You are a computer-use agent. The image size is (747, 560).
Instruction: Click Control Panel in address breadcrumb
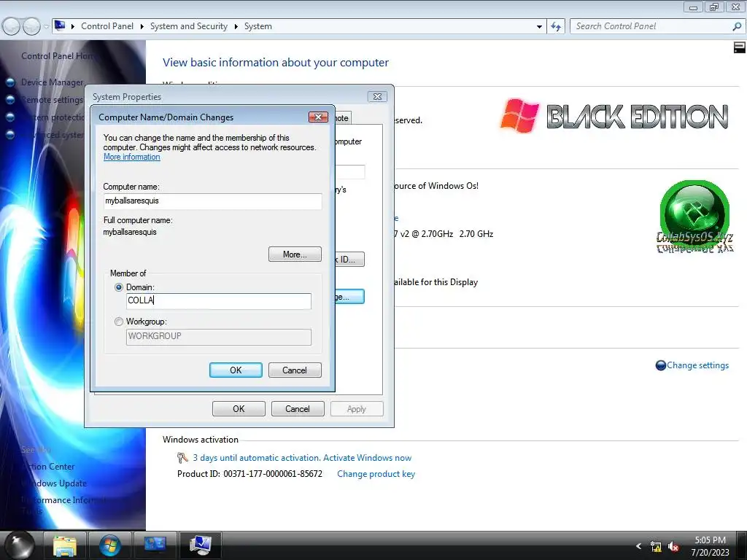click(x=107, y=26)
